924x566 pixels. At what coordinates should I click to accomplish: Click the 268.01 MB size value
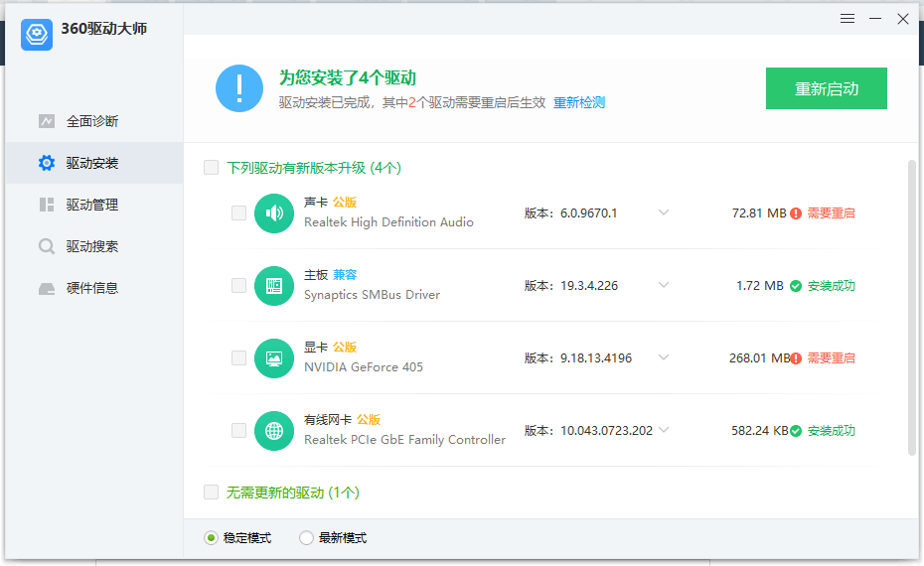[x=760, y=358]
